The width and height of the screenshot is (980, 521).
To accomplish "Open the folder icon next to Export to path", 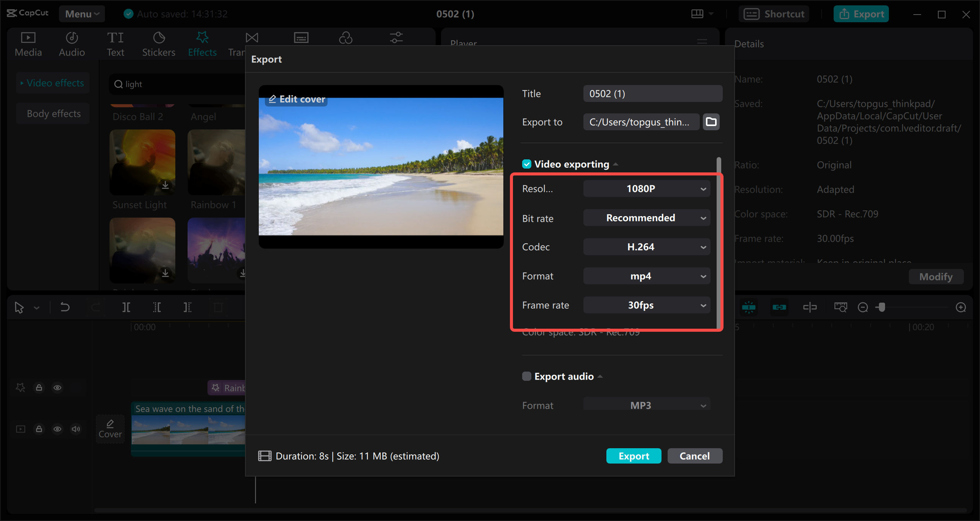I will pos(711,122).
